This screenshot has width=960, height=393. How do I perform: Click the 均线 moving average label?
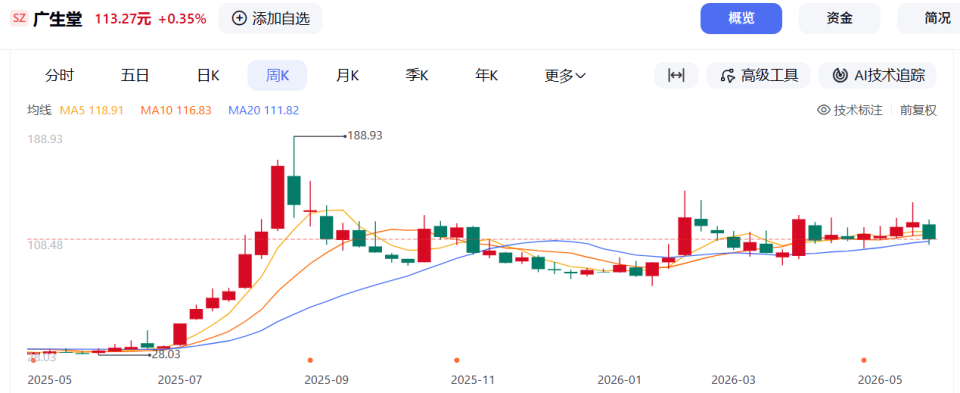coord(39,110)
